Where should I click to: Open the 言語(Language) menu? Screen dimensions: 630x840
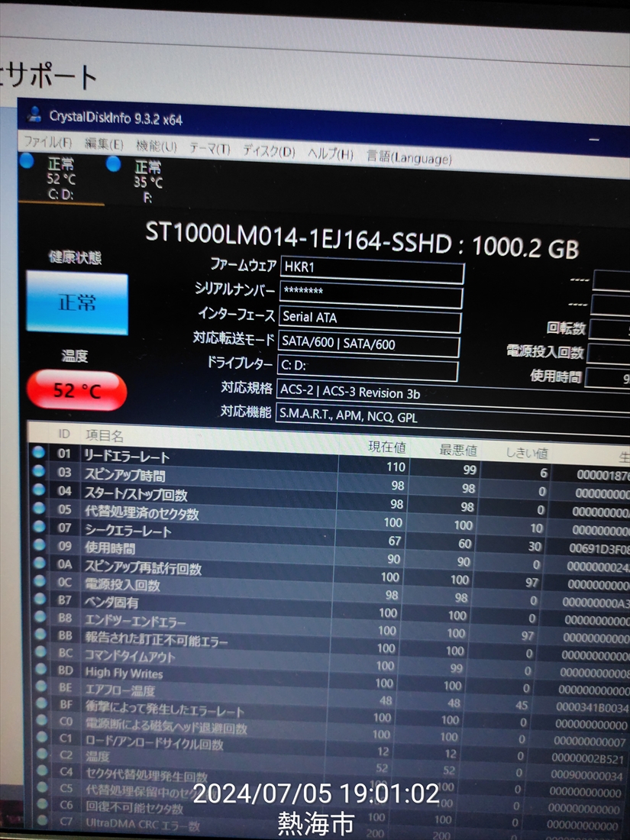pyautogui.click(x=409, y=157)
